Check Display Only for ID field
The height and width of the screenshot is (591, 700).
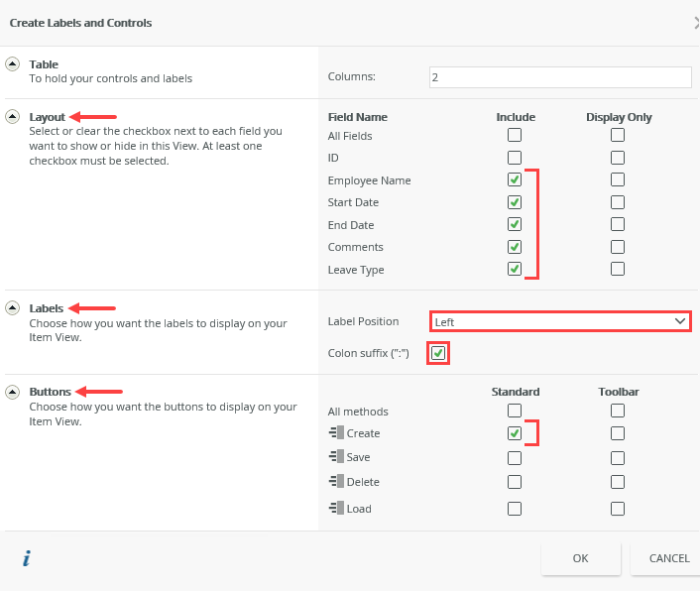[618, 158]
